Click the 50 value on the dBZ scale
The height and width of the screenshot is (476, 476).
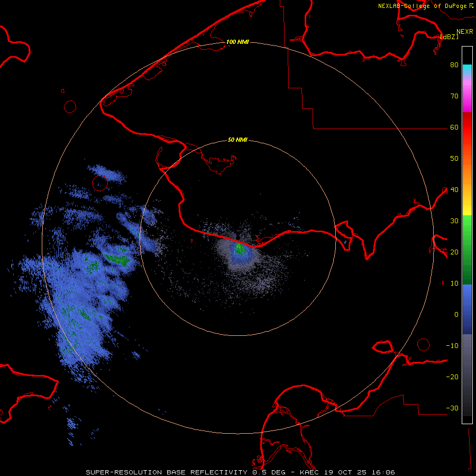coord(454,159)
